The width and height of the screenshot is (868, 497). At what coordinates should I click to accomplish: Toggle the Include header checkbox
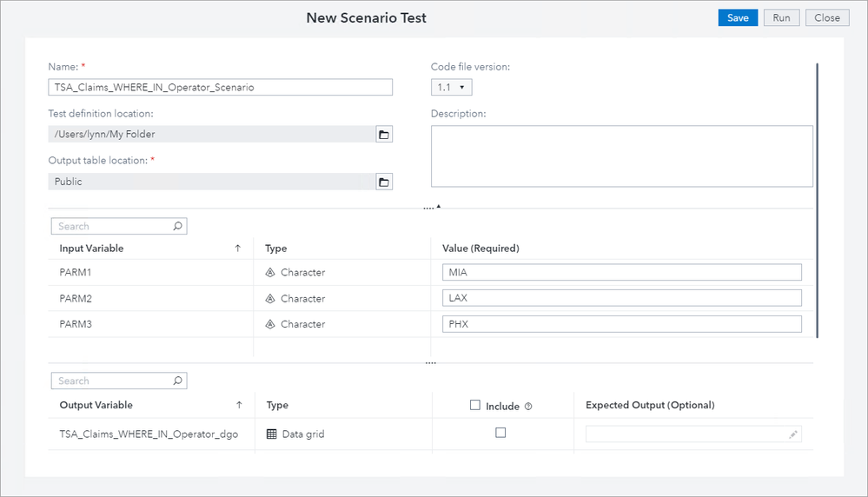pos(474,405)
